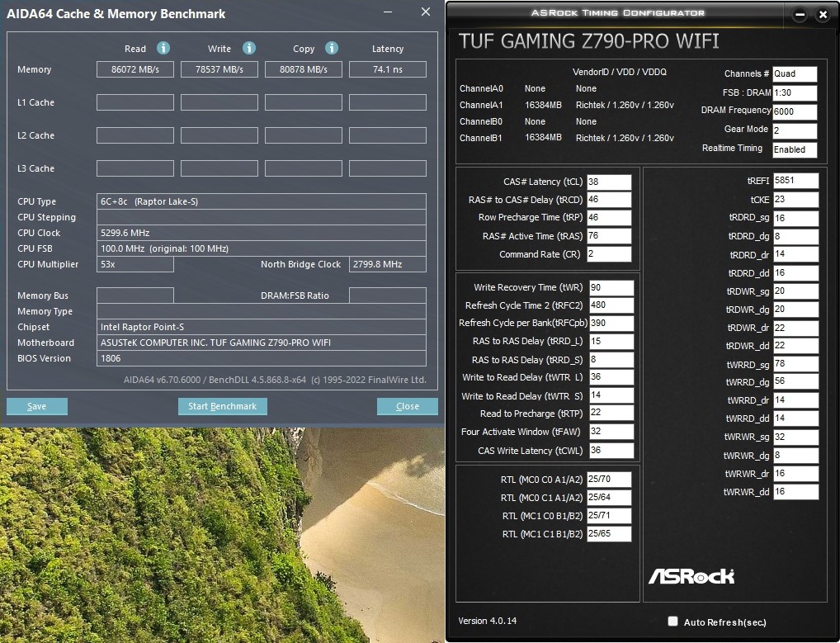Select the Memory Read value 86072 MB/s

135,69
